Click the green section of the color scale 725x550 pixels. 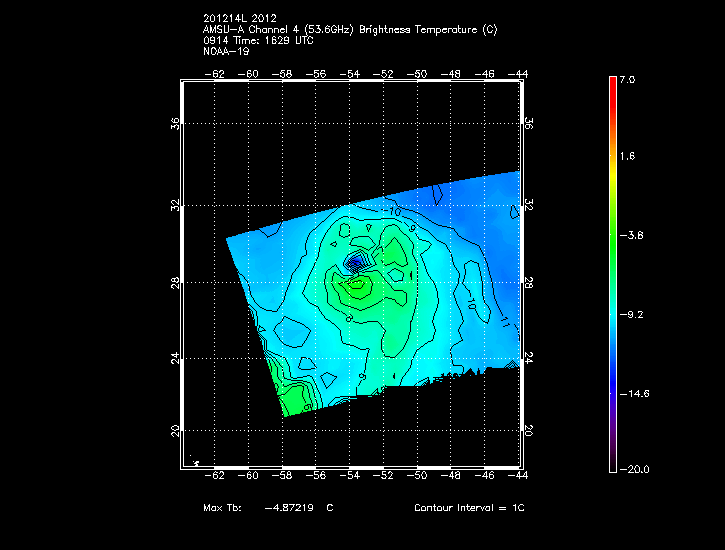click(613, 236)
